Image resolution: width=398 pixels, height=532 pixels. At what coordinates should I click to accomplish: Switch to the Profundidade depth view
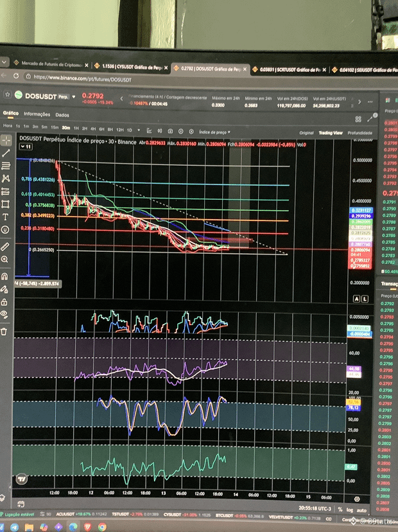(359, 133)
